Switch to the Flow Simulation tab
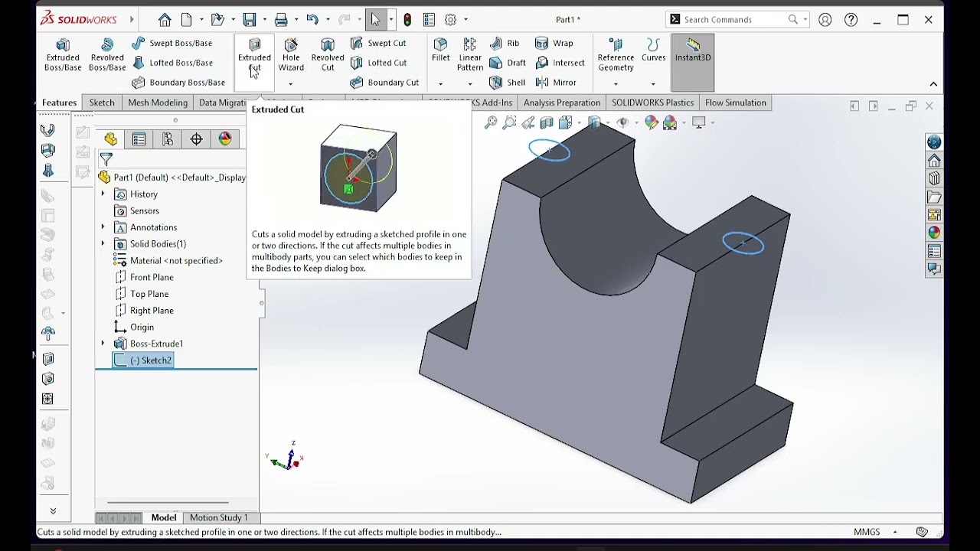This screenshot has width=980, height=551. 736,103
